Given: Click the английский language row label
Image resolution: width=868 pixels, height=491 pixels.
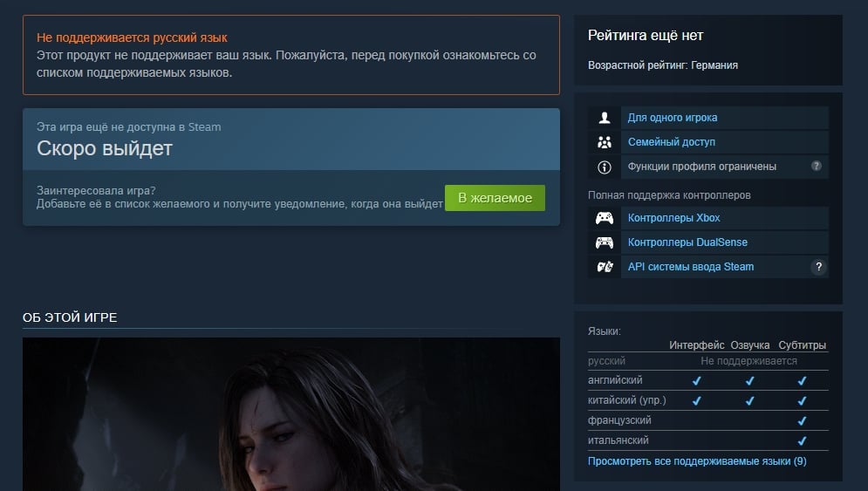Looking at the screenshot, I should (x=615, y=380).
